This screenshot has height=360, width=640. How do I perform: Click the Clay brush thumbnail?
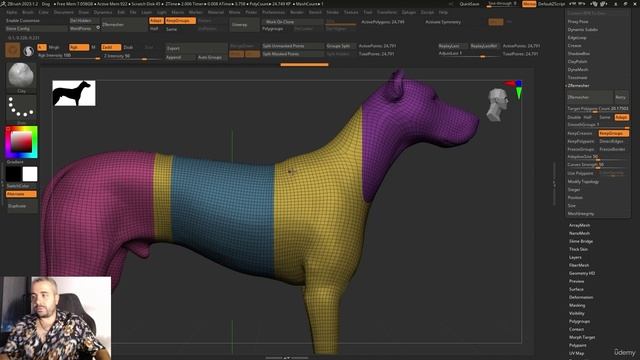21,78
